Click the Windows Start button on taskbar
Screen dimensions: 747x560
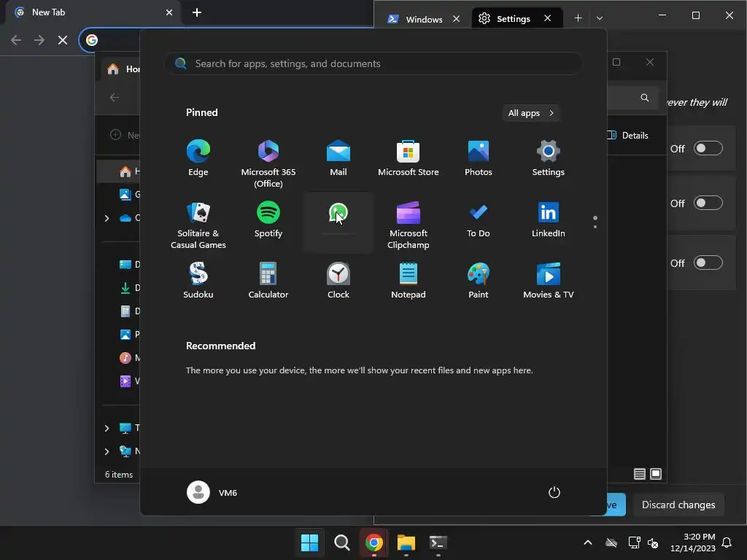click(x=309, y=542)
